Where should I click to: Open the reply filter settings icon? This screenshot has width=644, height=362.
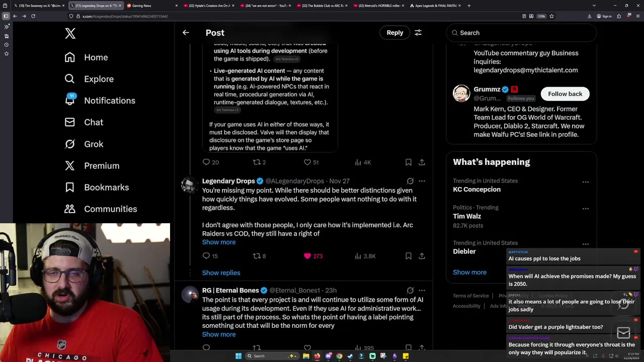[x=418, y=33]
